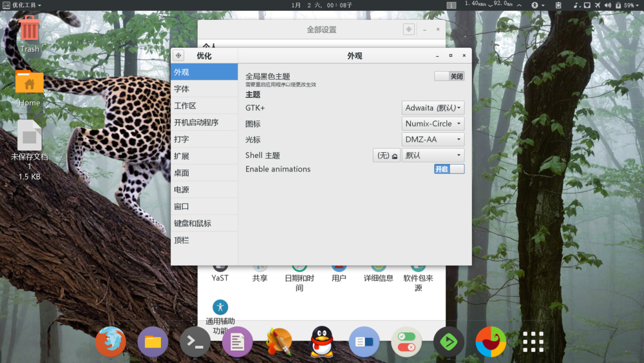Switch to the 键盘和鼠标 sidebar tab
Screen dimensions: 644x363
click(x=204, y=223)
